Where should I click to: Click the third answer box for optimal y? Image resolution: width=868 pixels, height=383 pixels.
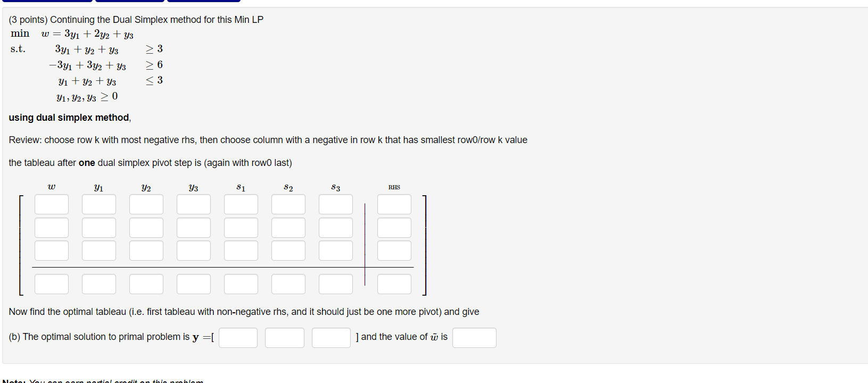[x=330, y=337]
